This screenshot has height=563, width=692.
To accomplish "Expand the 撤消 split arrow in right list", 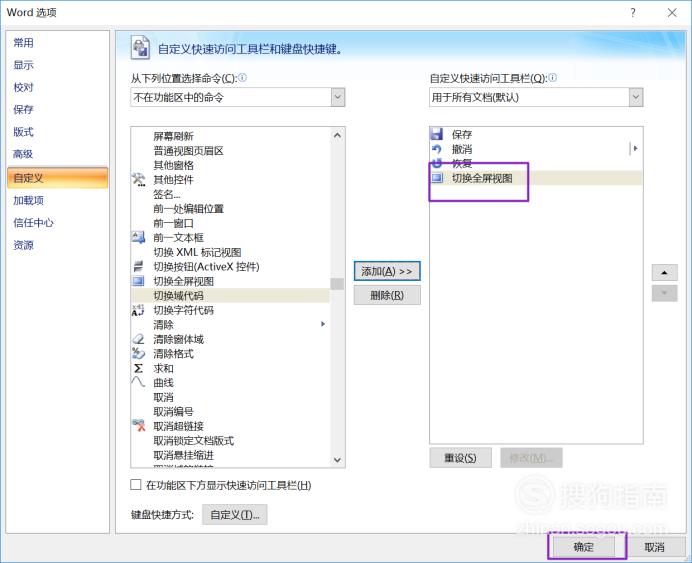I will coord(636,149).
